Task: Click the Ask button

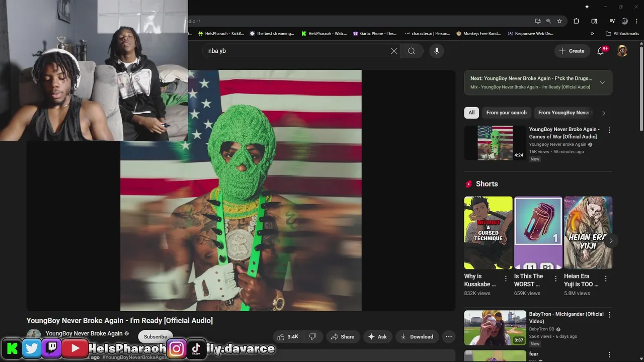Action: [377, 337]
